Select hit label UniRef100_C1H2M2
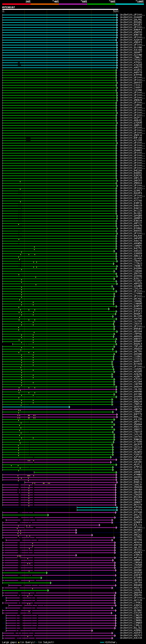This screenshot has width=146, height=644. click(x=131, y=369)
